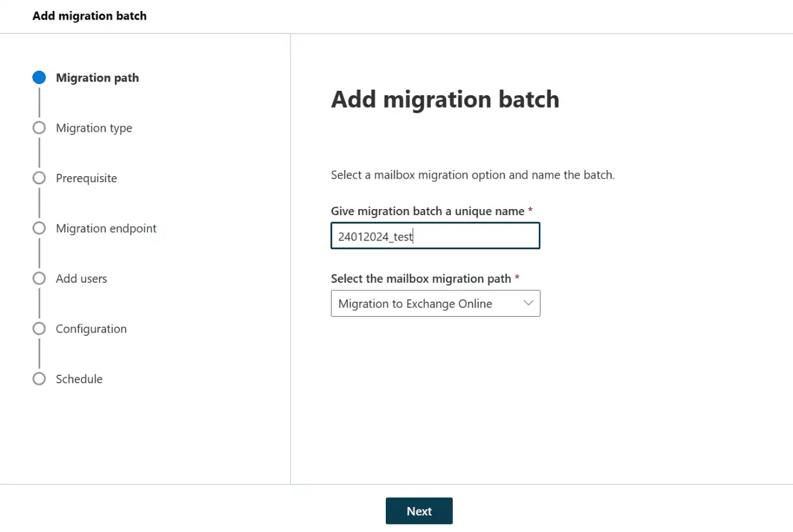The width and height of the screenshot is (793, 532).
Task: Click the migration batch name input field
Action: pos(435,236)
